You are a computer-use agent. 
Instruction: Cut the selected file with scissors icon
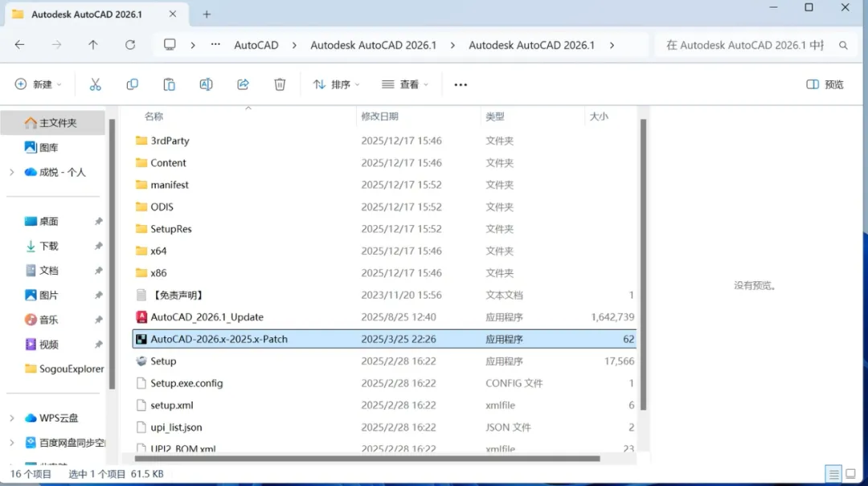[95, 84]
